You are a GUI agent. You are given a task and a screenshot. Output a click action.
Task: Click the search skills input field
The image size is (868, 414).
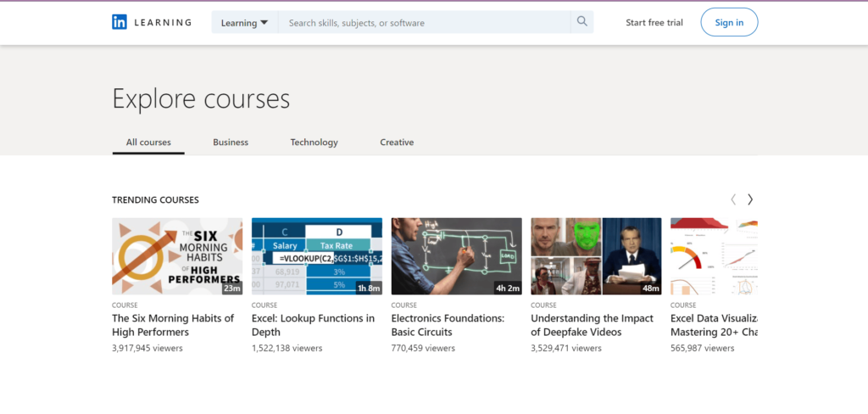point(424,23)
